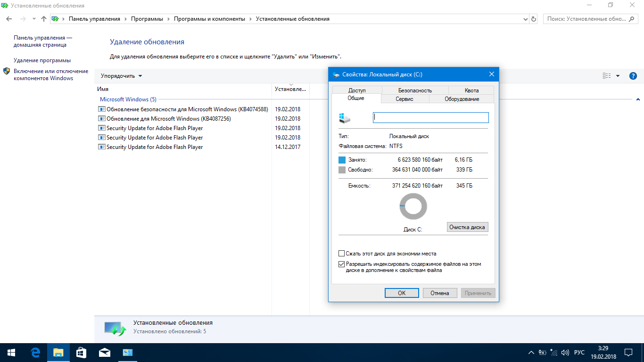Click the disk icon in the dialog title bar

click(336, 74)
